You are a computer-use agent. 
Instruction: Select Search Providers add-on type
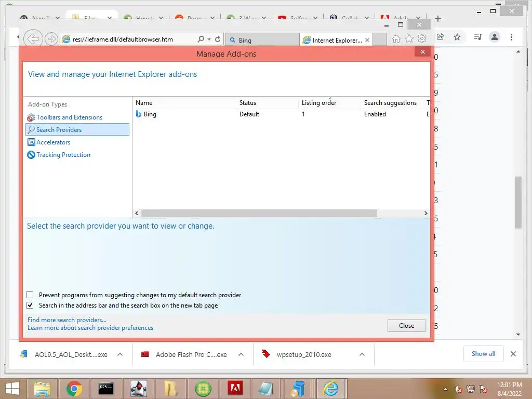tap(77, 129)
